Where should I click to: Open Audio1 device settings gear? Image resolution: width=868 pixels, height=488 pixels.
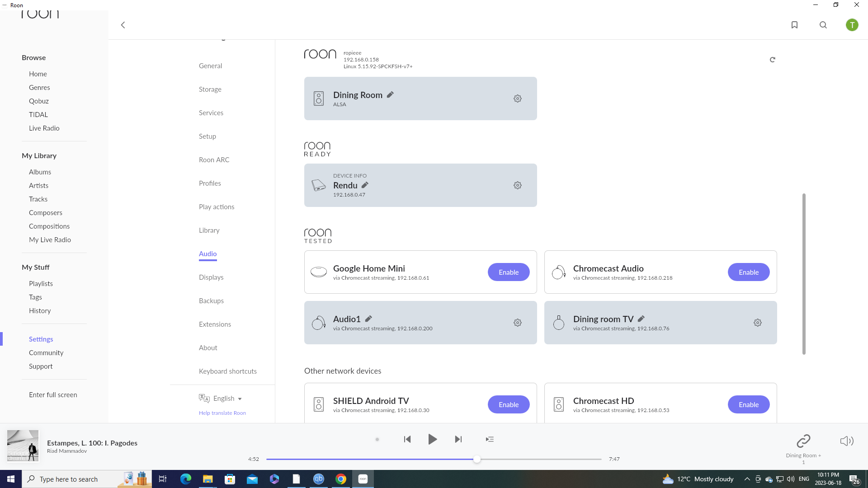point(518,323)
